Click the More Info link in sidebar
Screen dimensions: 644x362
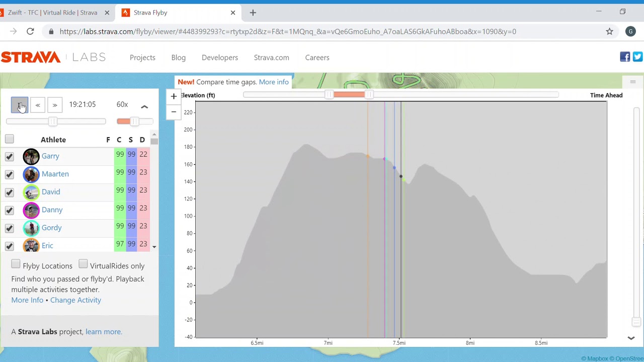pos(27,300)
